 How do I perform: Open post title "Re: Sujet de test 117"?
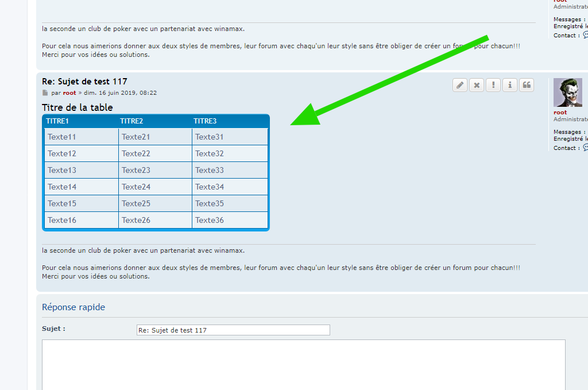[84, 82]
